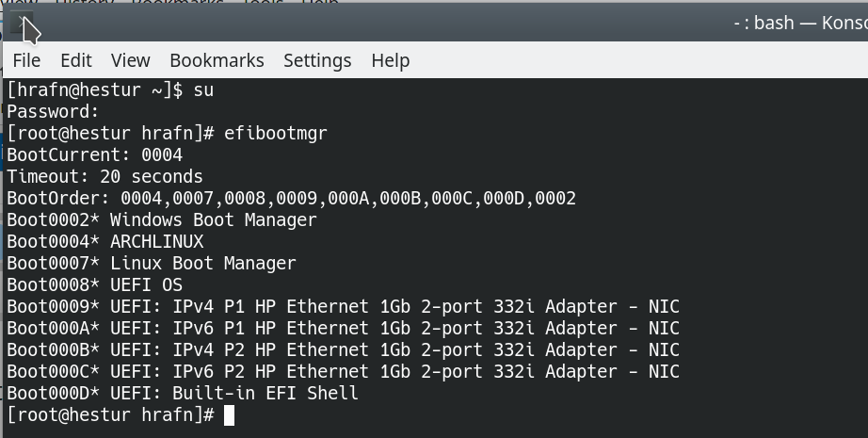Open the Settings menu

[x=317, y=60]
